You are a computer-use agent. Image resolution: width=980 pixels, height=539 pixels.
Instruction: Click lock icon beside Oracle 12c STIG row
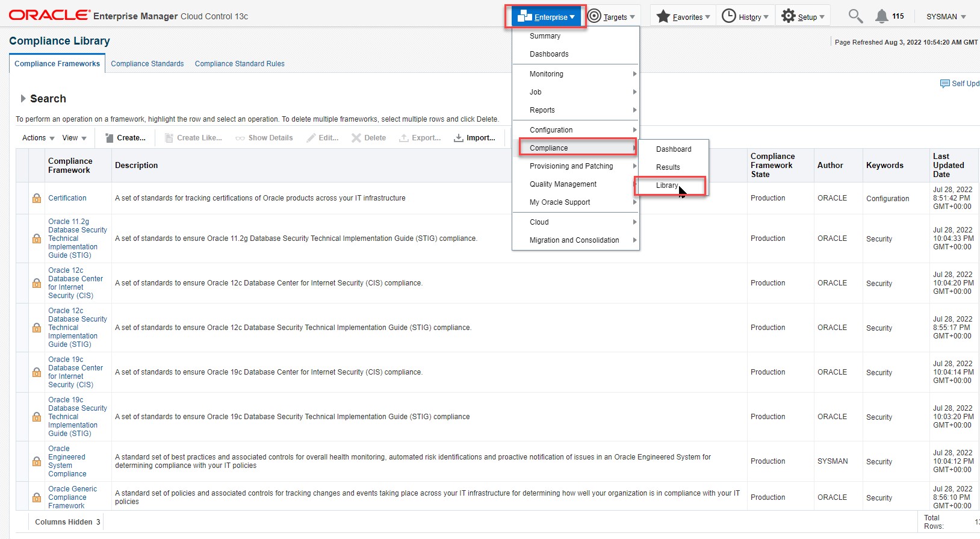(x=37, y=328)
